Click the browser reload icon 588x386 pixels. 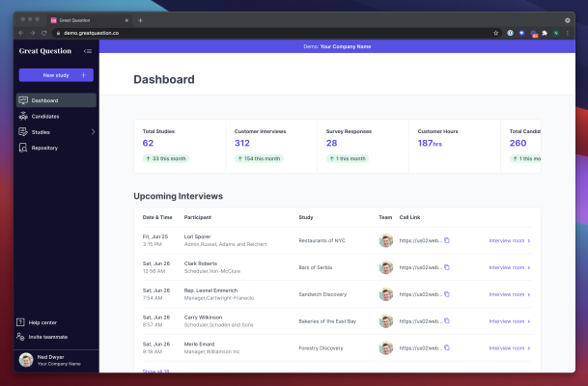coord(43,33)
